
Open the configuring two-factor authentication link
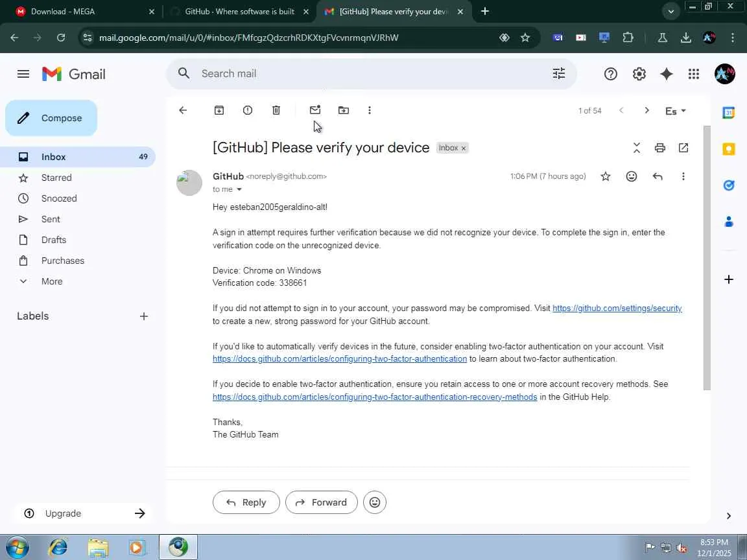tap(340, 359)
